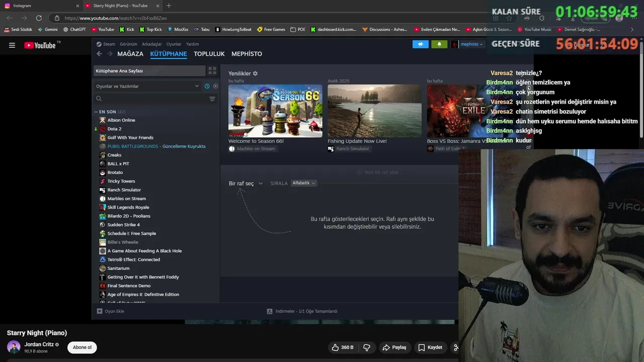Open the Welcome to Season 66 thumbnail
Image resolution: width=644 pixels, height=362 pixels.
pyautogui.click(x=275, y=111)
